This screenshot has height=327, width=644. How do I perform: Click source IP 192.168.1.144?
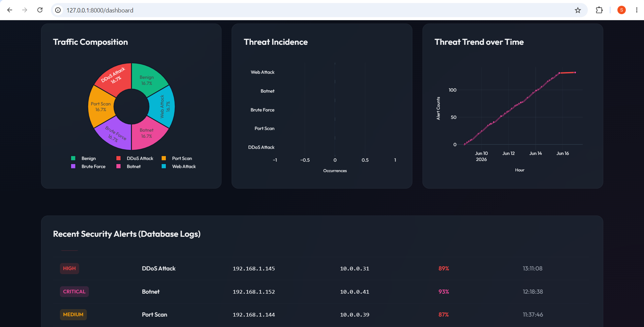pos(254,315)
